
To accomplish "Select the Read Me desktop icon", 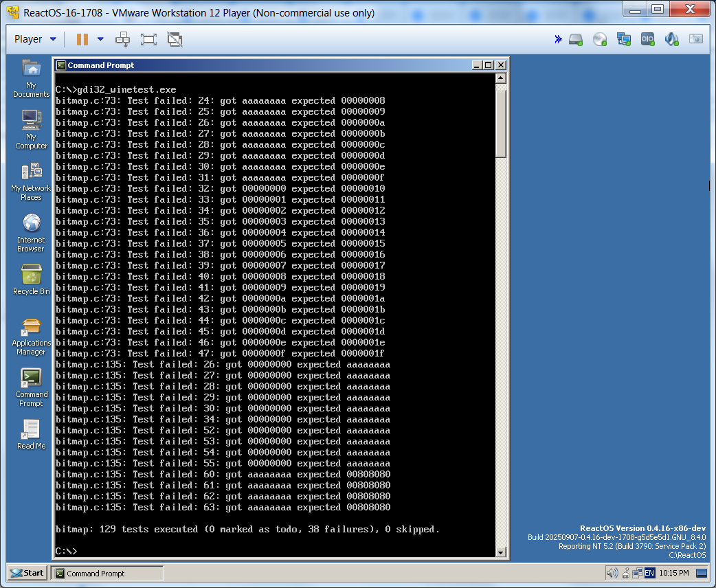I will point(31,435).
